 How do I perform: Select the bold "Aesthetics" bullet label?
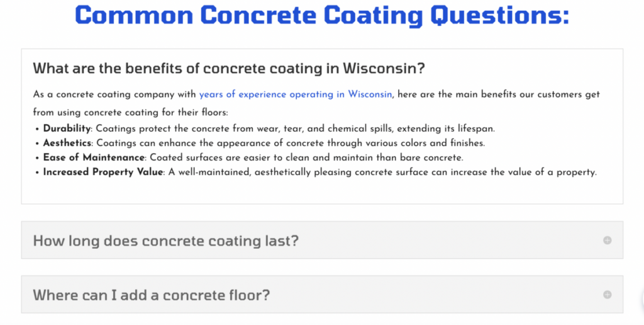[67, 143]
